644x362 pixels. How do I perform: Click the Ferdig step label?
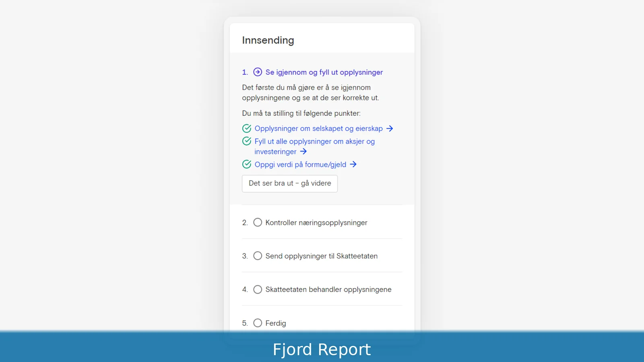point(276,323)
